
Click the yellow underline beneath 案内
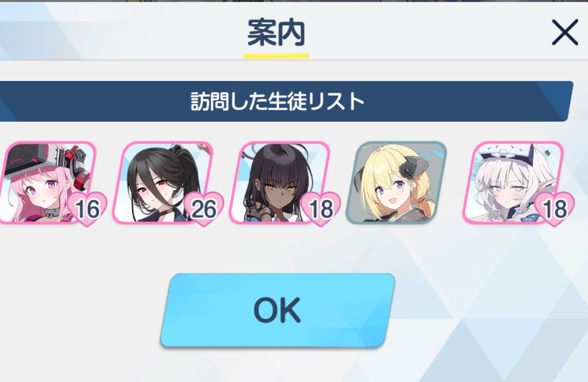click(x=276, y=56)
